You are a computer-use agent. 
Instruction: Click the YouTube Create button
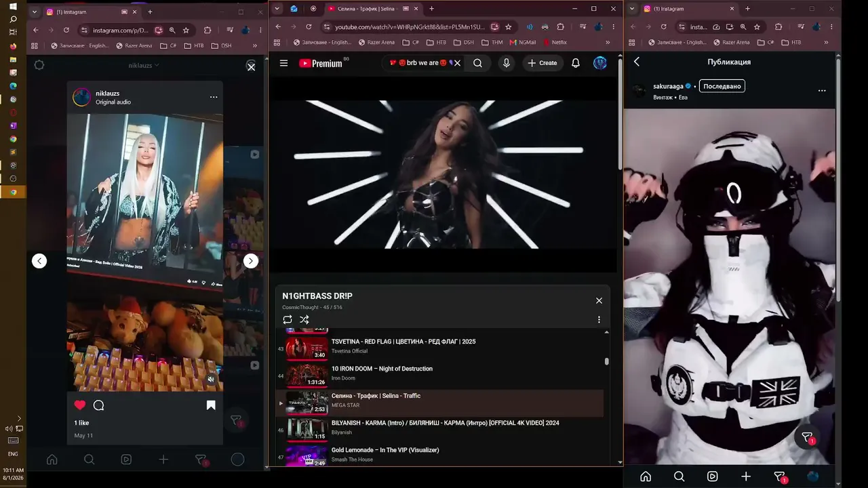pyautogui.click(x=542, y=63)
